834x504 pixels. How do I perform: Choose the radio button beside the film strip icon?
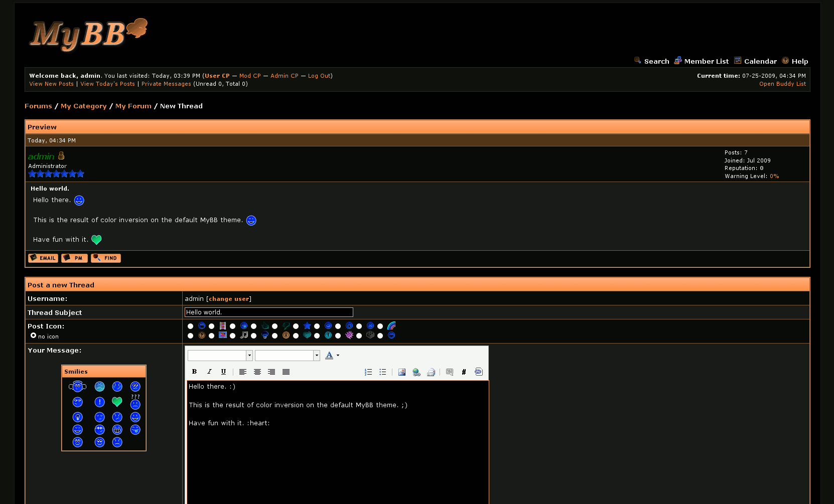pos(212,326)
